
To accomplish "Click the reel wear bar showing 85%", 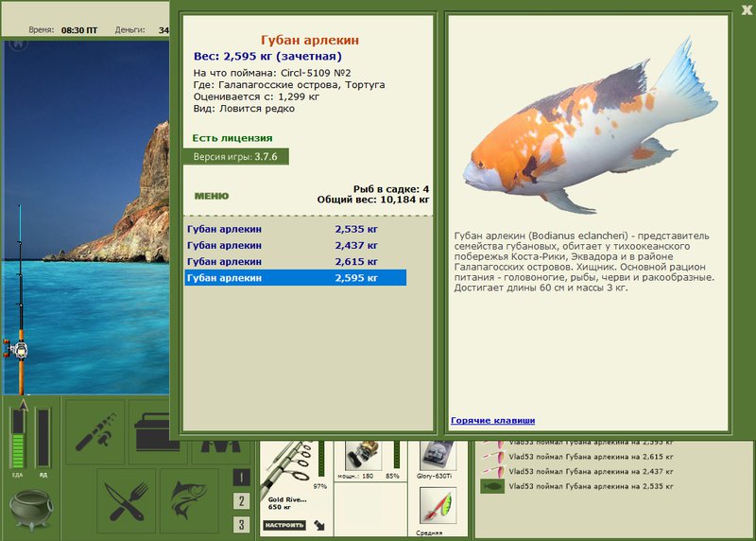I will pyautogui.click(x=397, y=455).
